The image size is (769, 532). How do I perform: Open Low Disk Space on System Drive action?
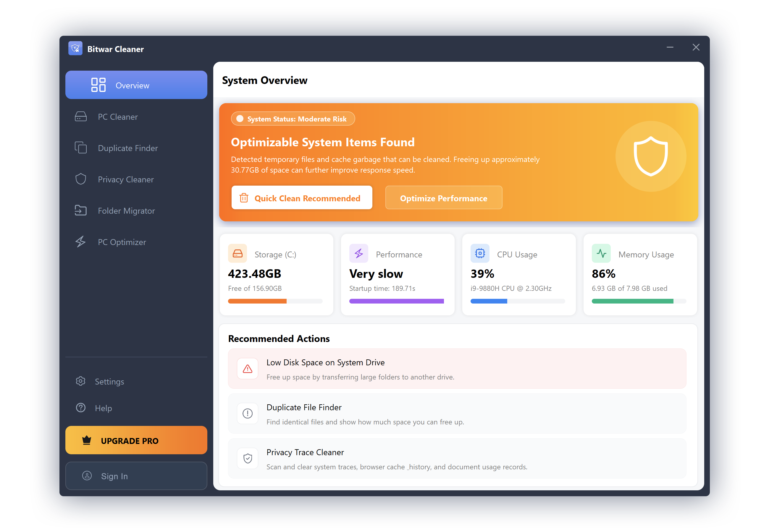click(457, 369)
